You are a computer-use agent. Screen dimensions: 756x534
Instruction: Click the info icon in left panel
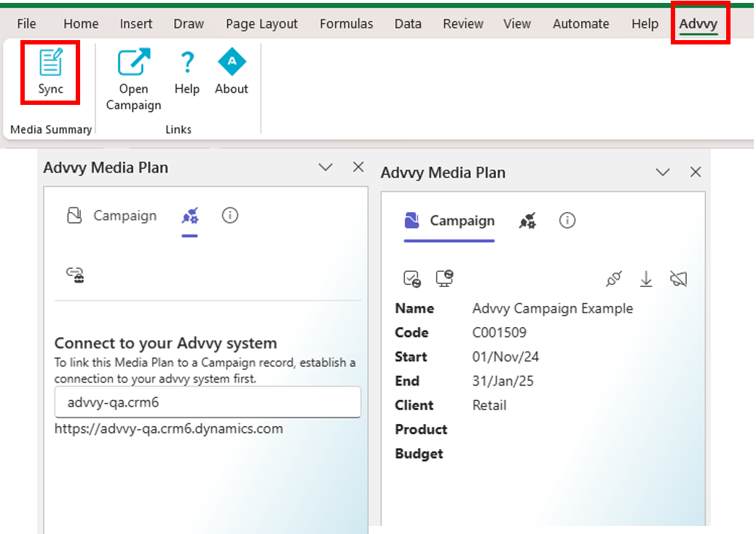(230, 216)
